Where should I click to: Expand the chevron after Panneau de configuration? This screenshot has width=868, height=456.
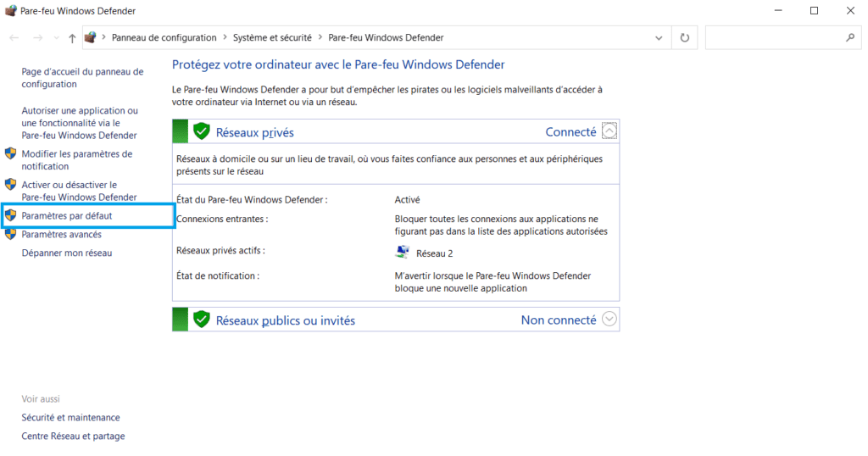pyautogui.click(x=225, y=37)
